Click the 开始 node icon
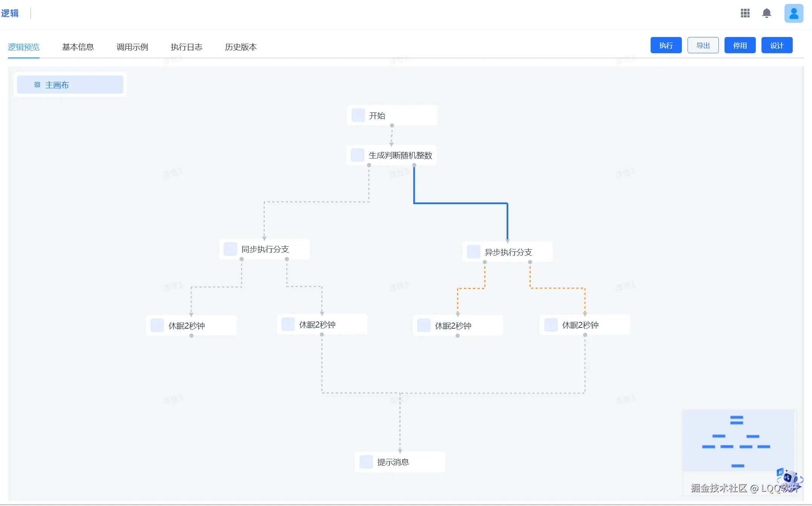 coord(358,115)
